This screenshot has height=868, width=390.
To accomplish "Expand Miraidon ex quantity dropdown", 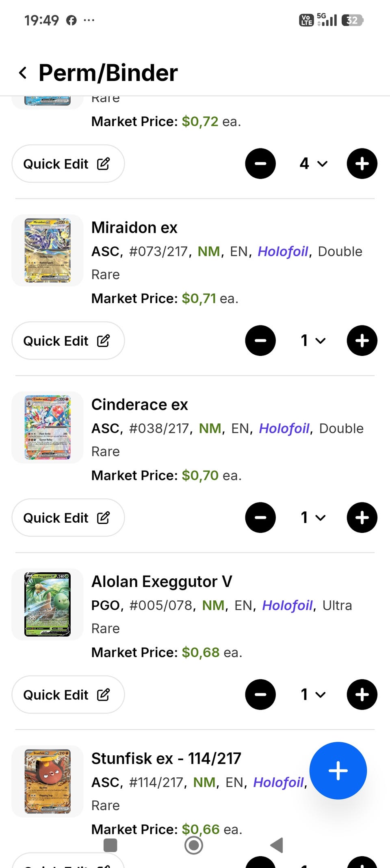I will [313, 340].
